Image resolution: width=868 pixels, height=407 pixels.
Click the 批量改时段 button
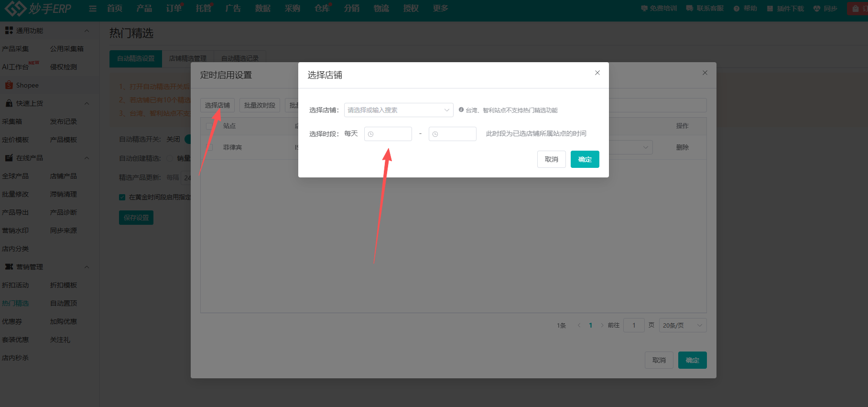pyautogui.click(x=260, y=105)
